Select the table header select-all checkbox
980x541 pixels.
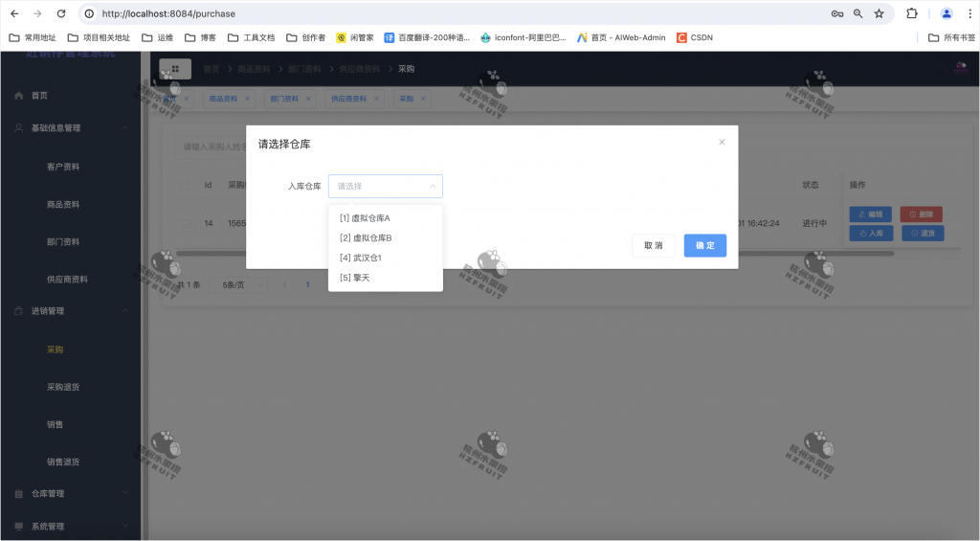coord(185,185)
